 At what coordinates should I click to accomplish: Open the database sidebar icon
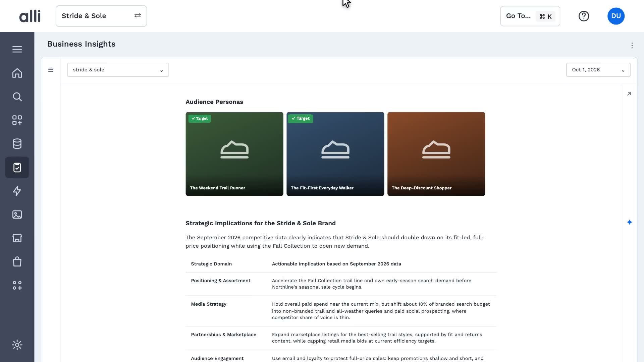pos(17,144)
